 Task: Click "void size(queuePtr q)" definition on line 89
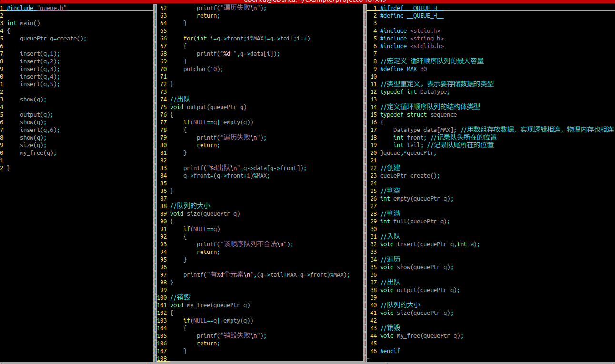tap(205, 214)
